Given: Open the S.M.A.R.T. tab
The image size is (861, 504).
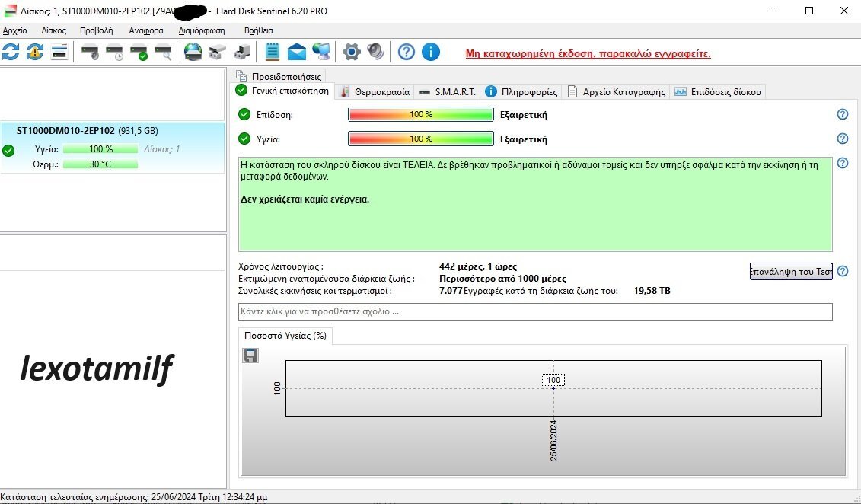Looking at the screenshot, I should point(448,91).
